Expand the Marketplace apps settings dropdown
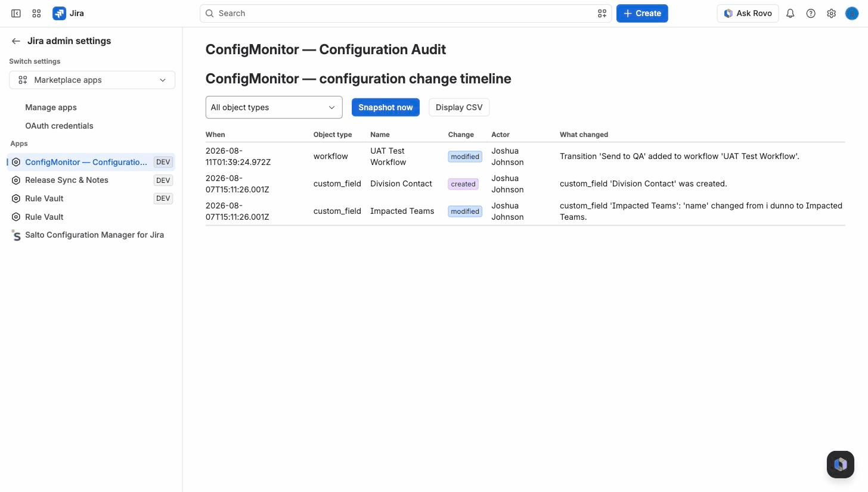868x492 pixels. point(92,80)
